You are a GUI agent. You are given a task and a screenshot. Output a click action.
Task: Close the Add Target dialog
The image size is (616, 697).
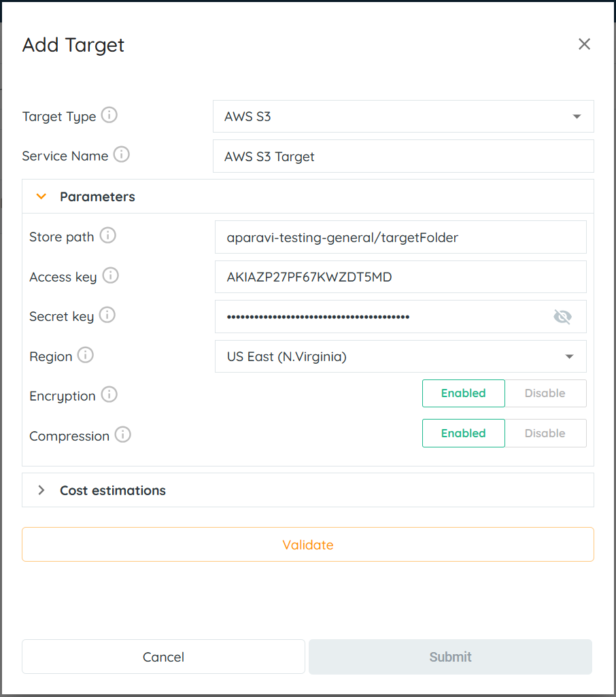[584, 45]
